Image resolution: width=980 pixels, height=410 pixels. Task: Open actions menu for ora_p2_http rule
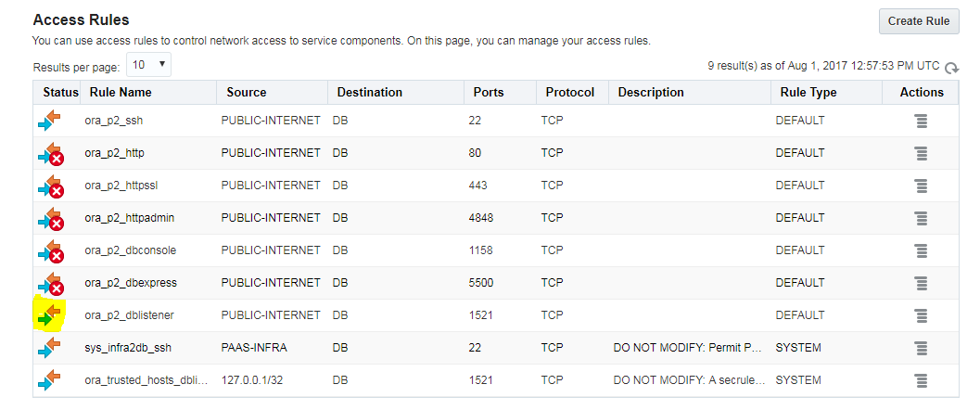click(921, 153)
